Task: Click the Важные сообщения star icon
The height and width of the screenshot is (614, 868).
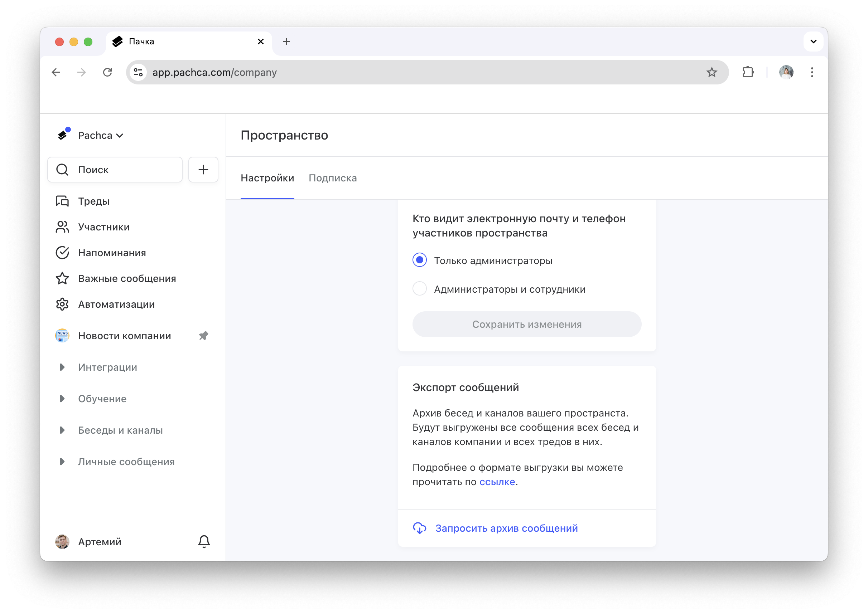Action: [62, 279]
